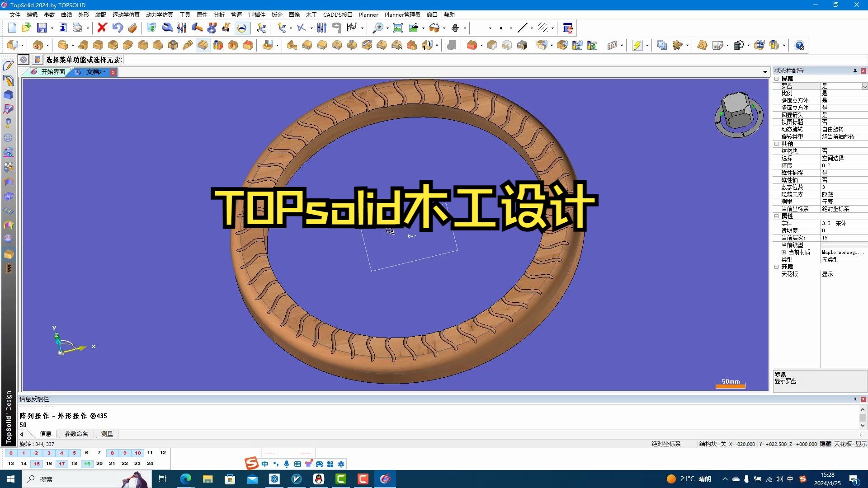This screenshot has width=868, height=488.
Task: Click the target circle icon beside prompt bar
Action: point(24,60)
